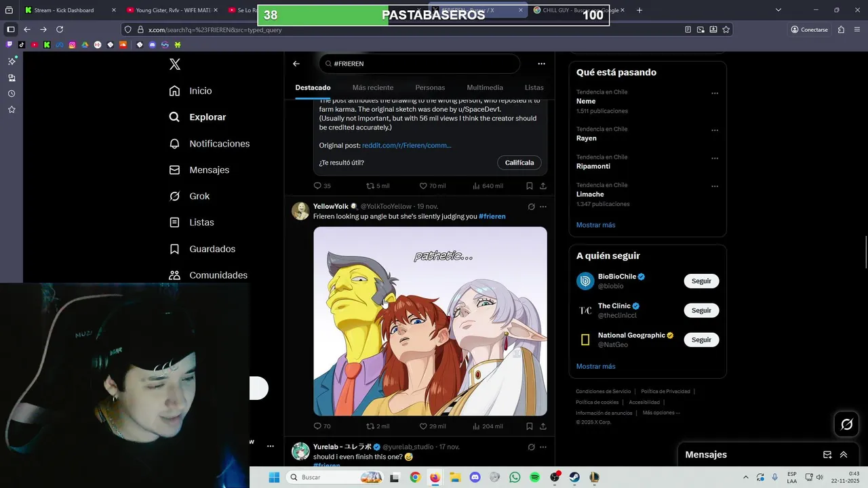Open three-dot menu on Yurelab post
This screenshot has height=488, width=868.
click(x=542, y=447)
